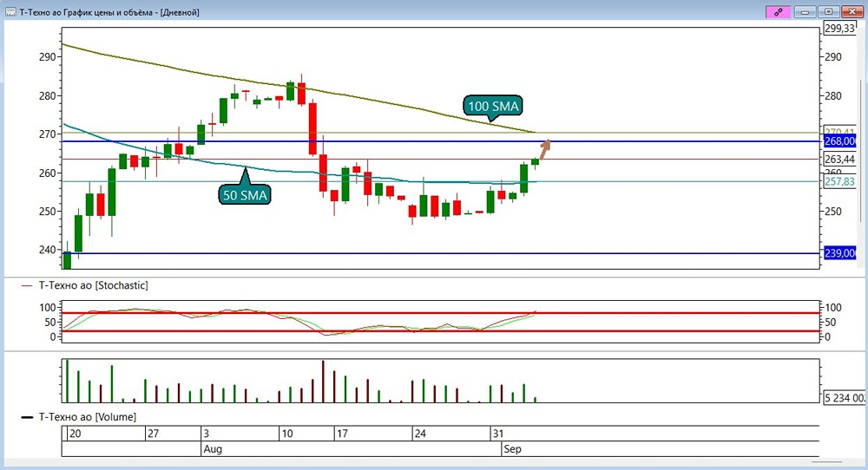868x470 pixels.
Task: Click date 31 on the time axis
Action: coord(498,434)
